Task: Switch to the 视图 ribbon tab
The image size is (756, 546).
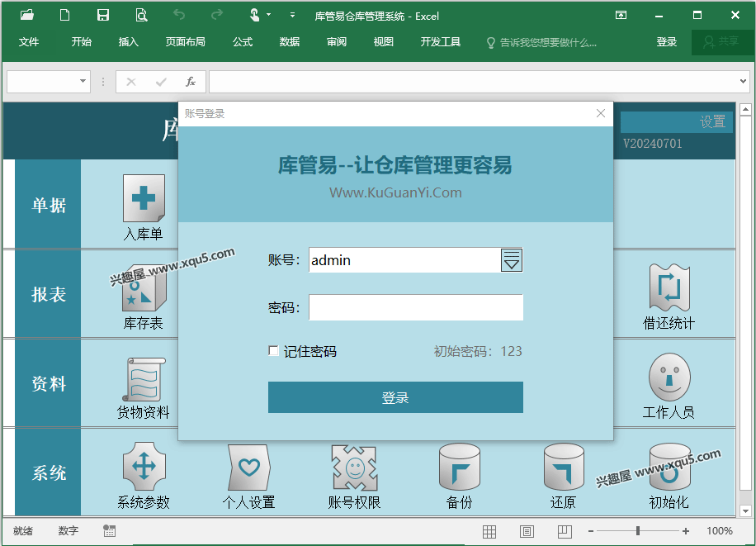Action: (383, 42)
